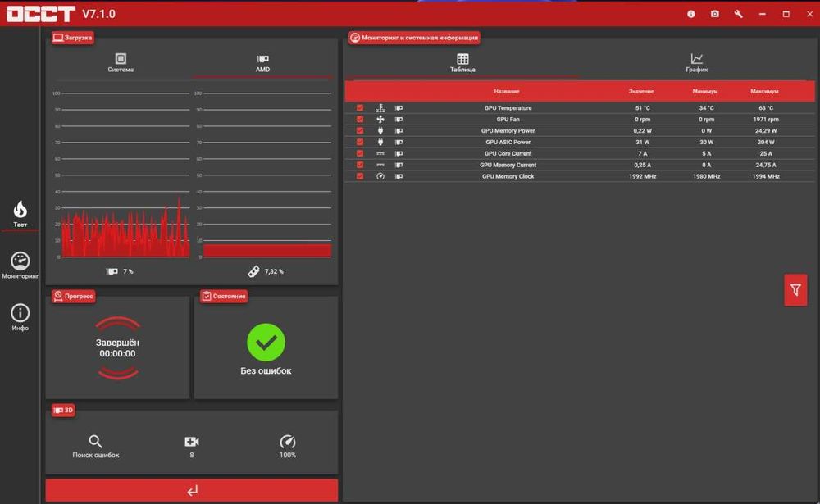The width and height of the screenshot is (820, 504).
Task: Click the Мониторинг и системная информация header
Action: pyautogui.click(x=414, y=38)
